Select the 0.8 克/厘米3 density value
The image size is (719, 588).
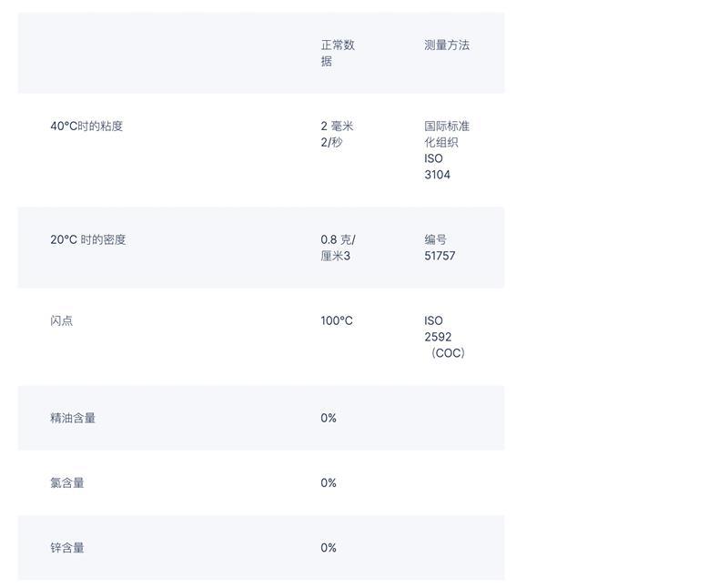338,248
